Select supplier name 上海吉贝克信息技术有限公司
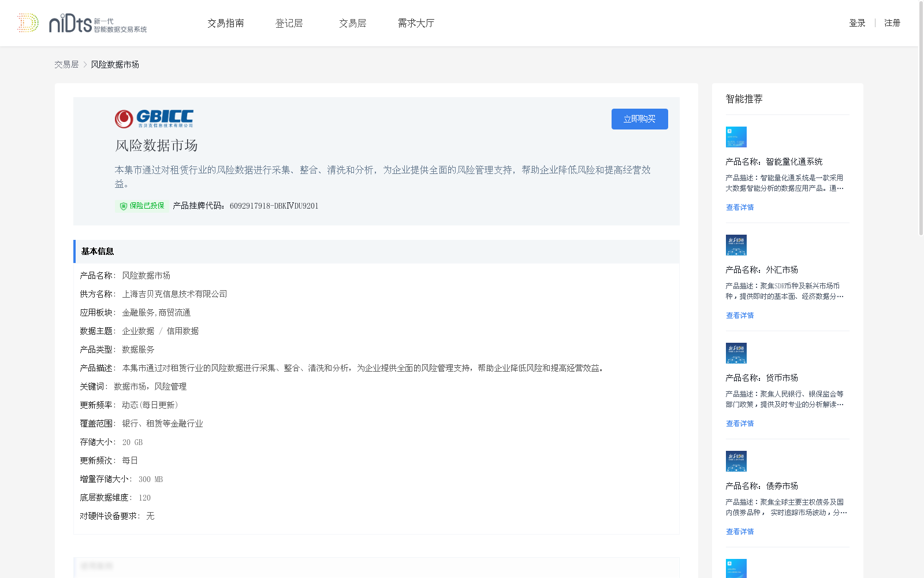 pyautogui.click(x=174, y=294)
